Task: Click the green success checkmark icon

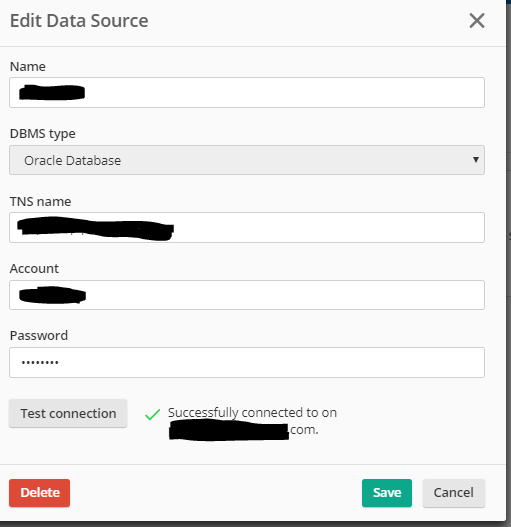Action: coord(152,414)
